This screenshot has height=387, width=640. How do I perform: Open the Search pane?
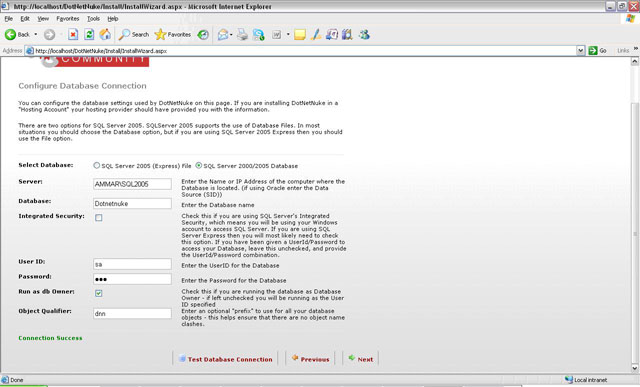134,35
